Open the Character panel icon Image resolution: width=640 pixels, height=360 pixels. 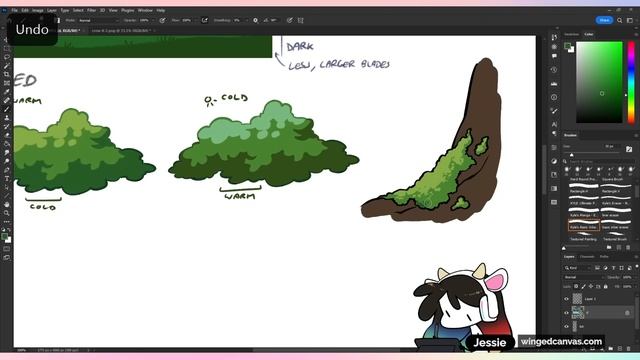tap(554, 124)
